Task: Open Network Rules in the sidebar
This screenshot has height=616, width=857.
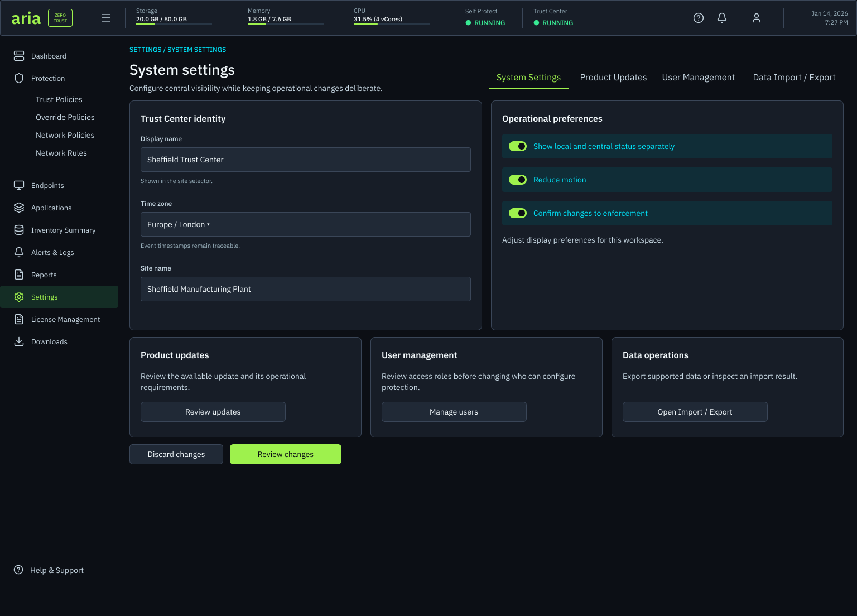Action: [x=61, y=153]
